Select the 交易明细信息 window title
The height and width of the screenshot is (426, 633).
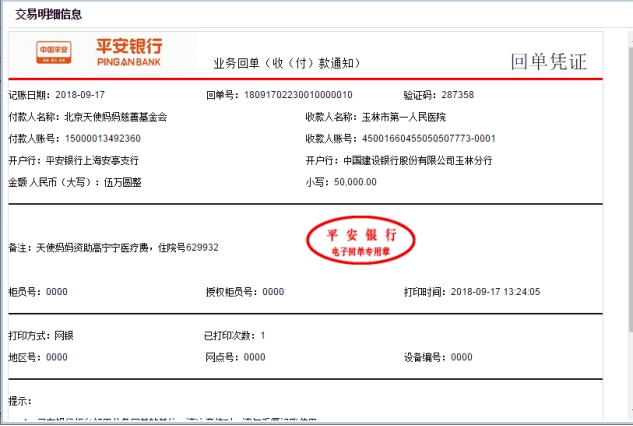click(49, 14)
